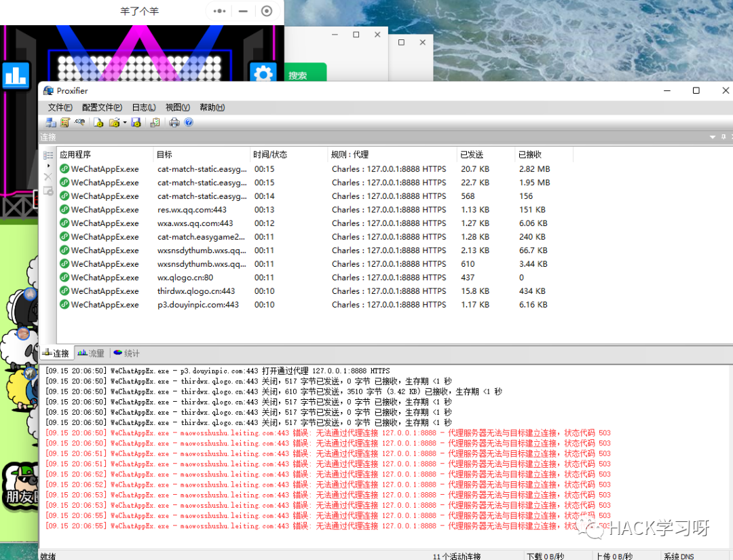This screenshot has height=560, width=733.
Task: Open three-dot menu in 羊了个羊 window
Action: [x=219, y=11]
